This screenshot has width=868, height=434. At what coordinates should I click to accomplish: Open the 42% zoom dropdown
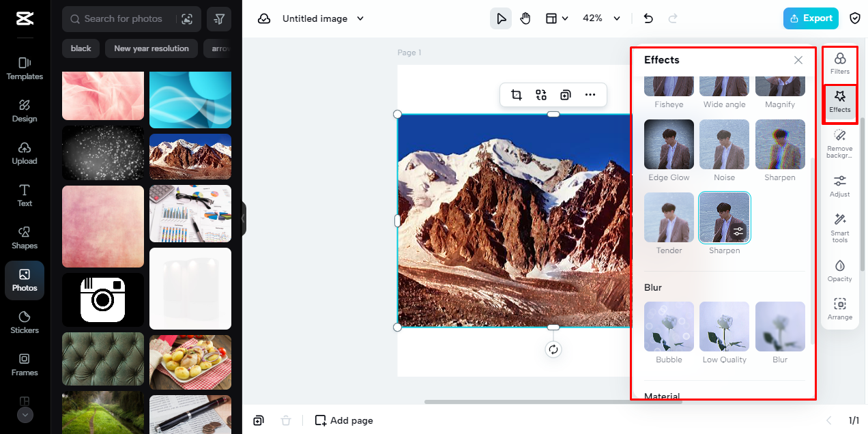coord(601,18)
